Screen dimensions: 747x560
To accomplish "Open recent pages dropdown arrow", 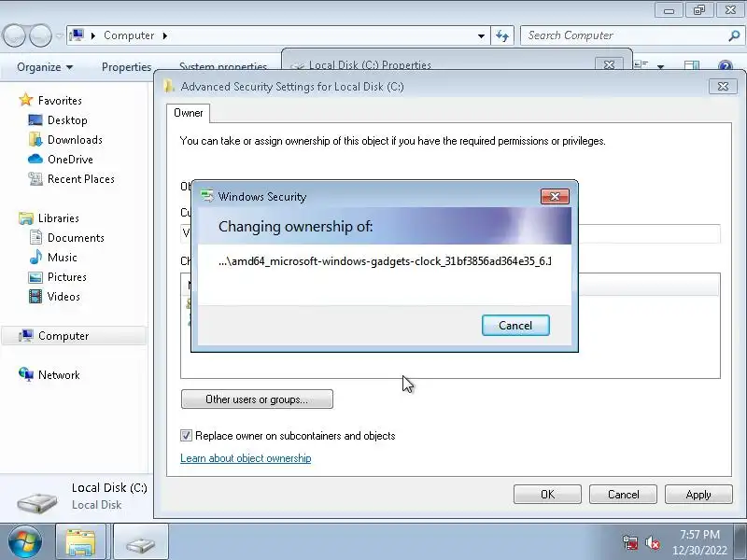I will point(59,35).
